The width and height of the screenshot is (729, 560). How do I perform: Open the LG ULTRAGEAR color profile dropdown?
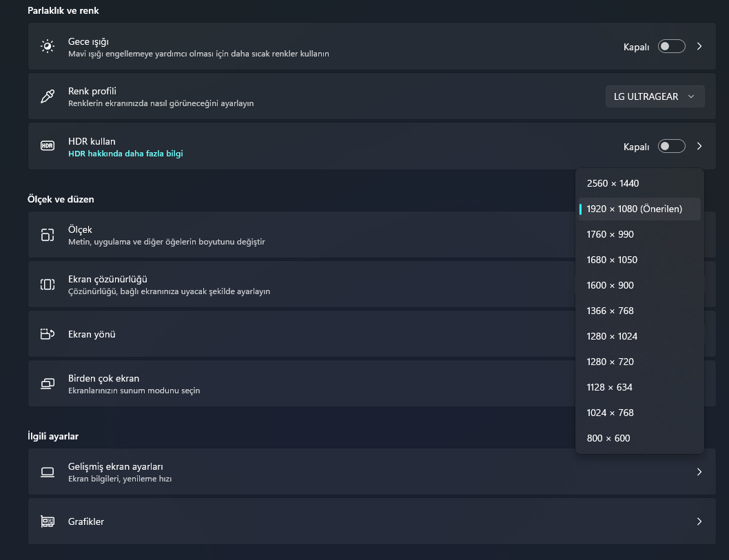coord(655,96)
